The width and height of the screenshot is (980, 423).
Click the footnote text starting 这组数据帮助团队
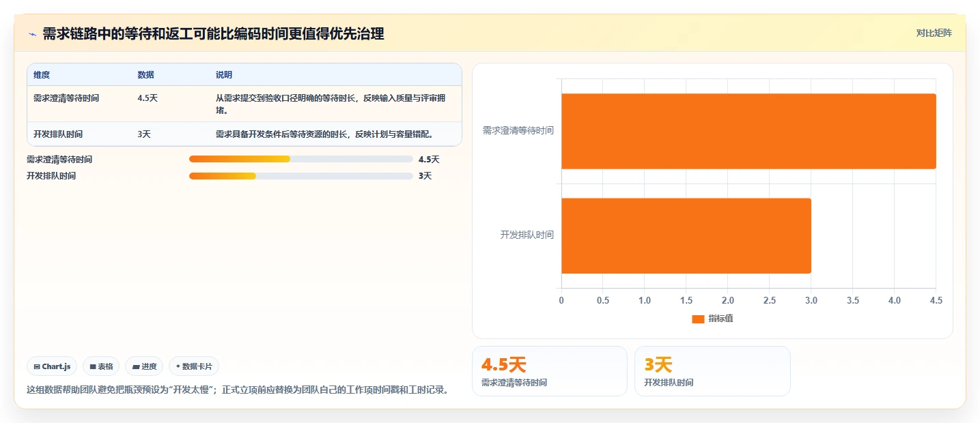(238, 390)
